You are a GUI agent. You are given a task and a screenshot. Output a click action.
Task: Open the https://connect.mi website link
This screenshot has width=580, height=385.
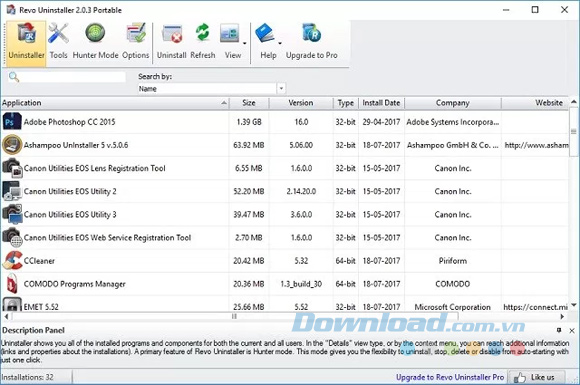(x=536, y=307)
